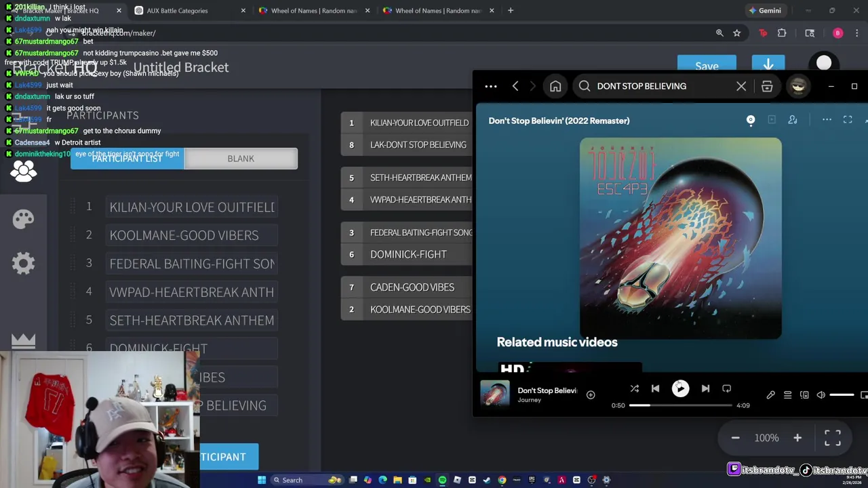Click the Spotify search box text
The width and height of the screenshot is (868, 488).
tap(642, 86)
